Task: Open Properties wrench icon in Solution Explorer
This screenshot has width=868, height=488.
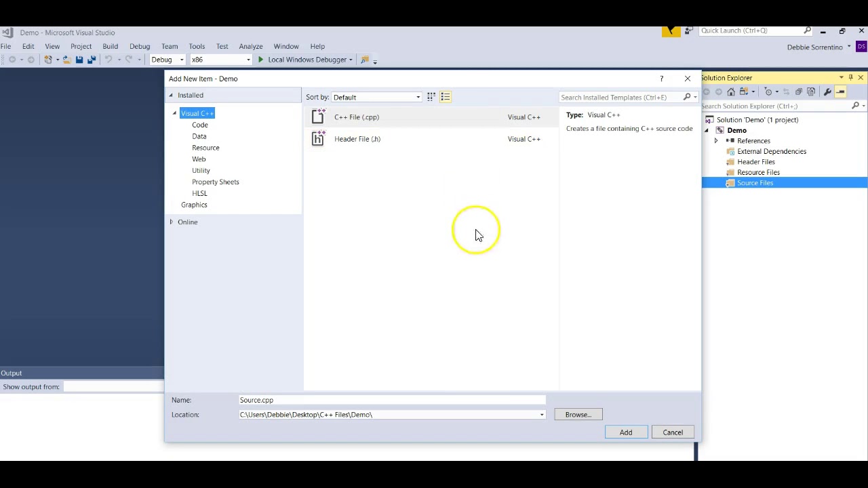Action: point(827,91)
